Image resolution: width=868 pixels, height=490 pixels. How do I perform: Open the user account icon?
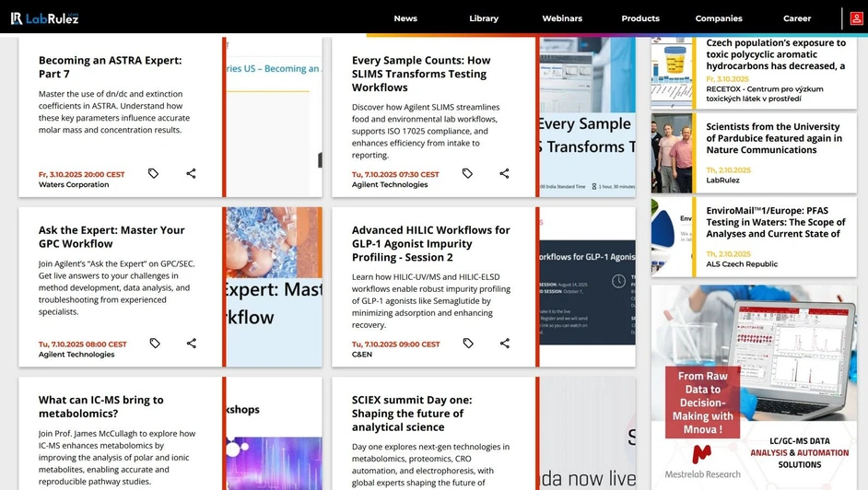(x=857, y=18)
